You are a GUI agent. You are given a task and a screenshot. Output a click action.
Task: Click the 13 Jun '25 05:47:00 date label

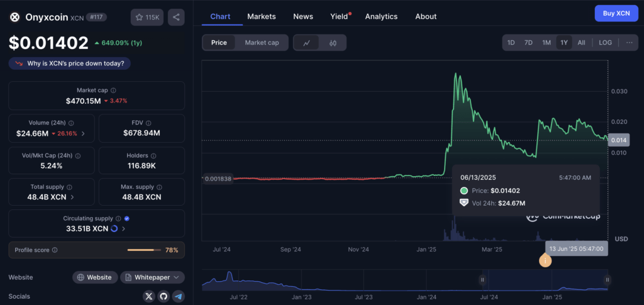pyautogui.click(x=576, y=249)
